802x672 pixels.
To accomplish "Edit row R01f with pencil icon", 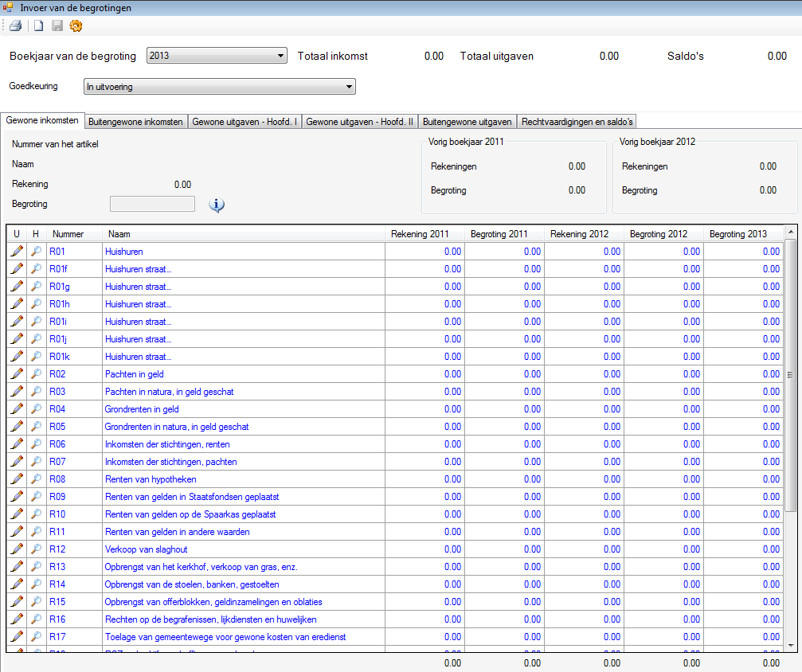I will click(17, 268).
